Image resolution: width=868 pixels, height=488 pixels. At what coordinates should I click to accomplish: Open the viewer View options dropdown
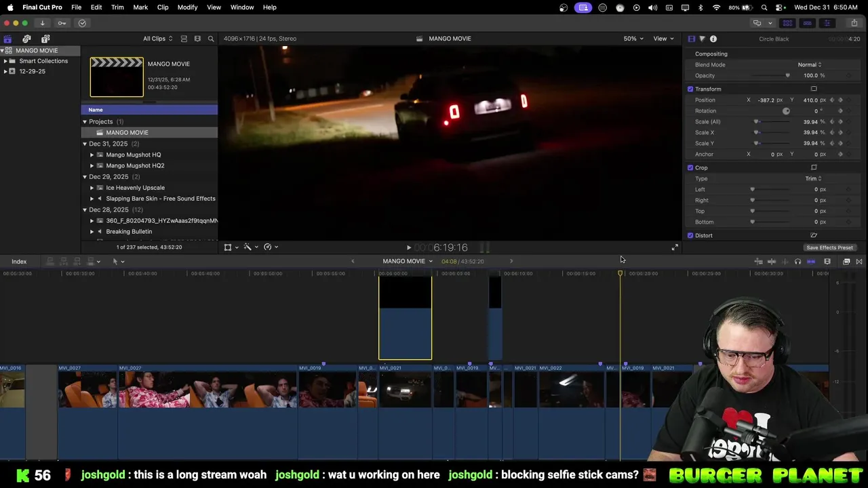point(663,39)
